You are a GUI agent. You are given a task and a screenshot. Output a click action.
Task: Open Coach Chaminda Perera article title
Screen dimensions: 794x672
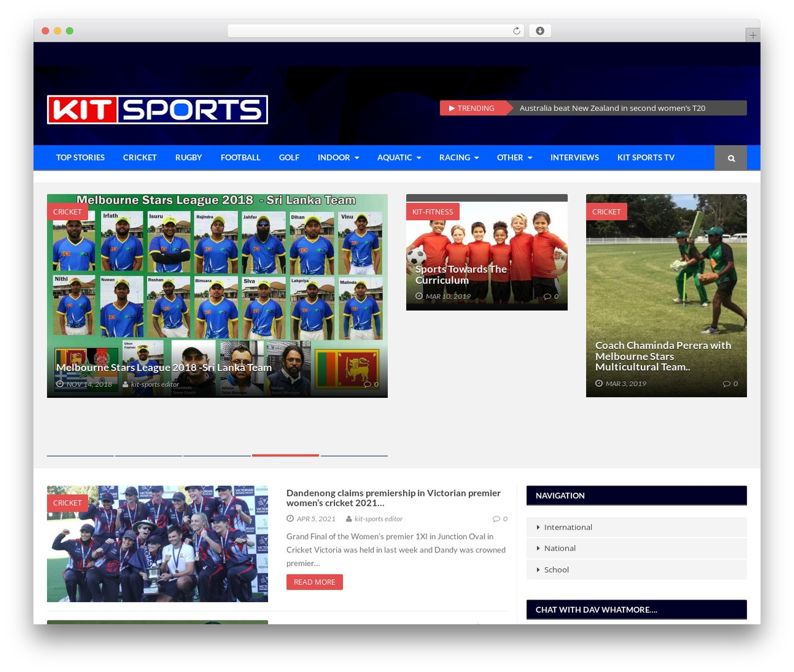[663, 356]
